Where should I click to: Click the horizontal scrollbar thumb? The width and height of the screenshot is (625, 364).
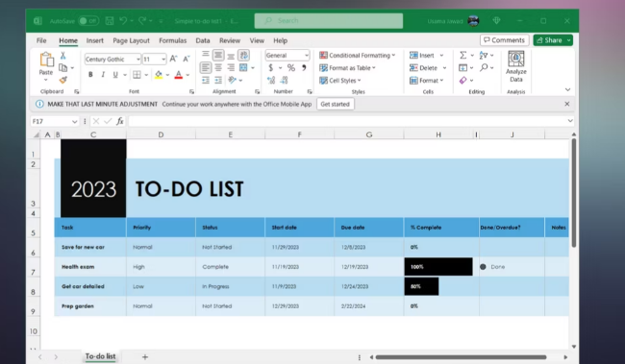pyautogui.click(x=461, y=357)
